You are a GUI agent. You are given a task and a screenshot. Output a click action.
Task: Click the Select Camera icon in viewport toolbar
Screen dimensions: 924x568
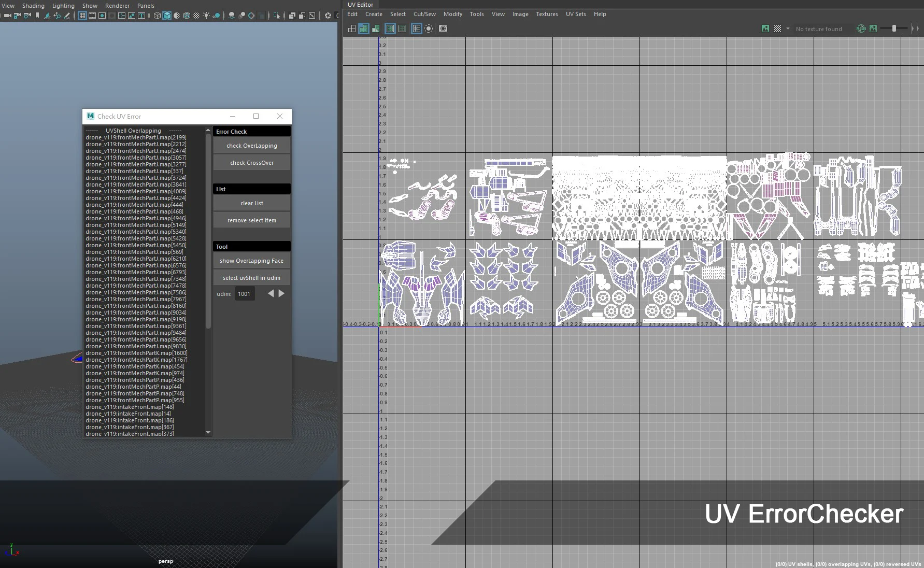(x=7, y=16)
